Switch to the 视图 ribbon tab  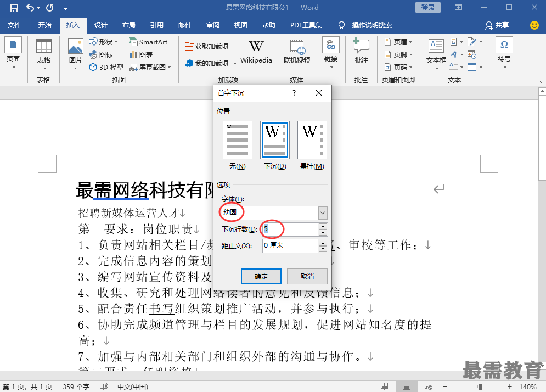tap(240, 25)
